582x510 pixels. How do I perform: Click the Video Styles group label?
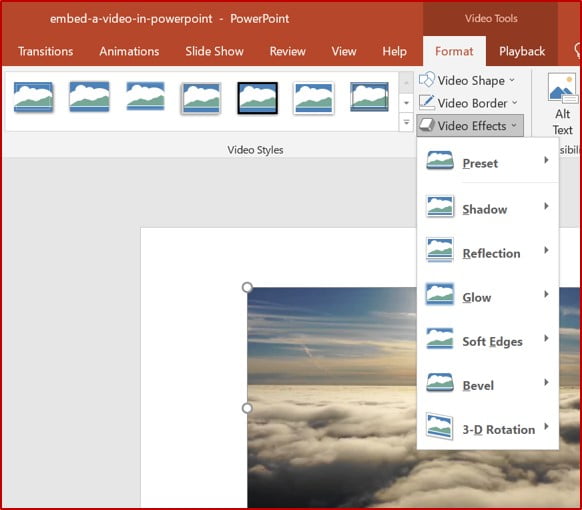(255, 150)
